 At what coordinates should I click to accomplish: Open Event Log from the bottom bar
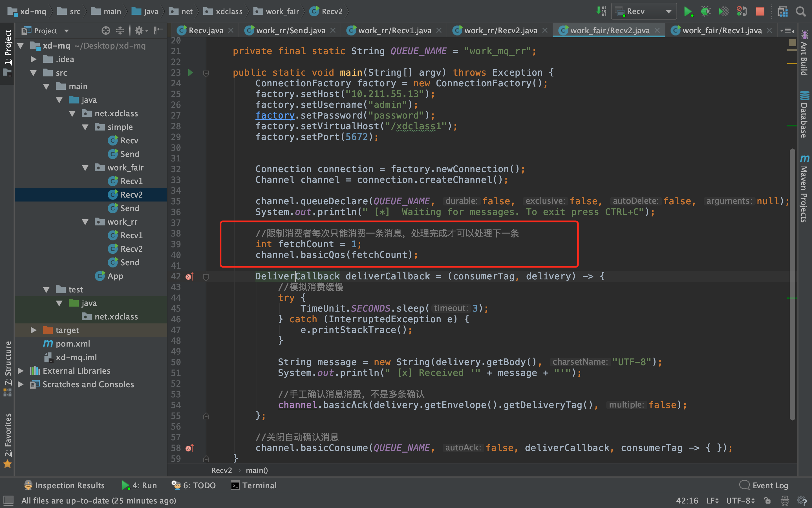tap(764, 485)
